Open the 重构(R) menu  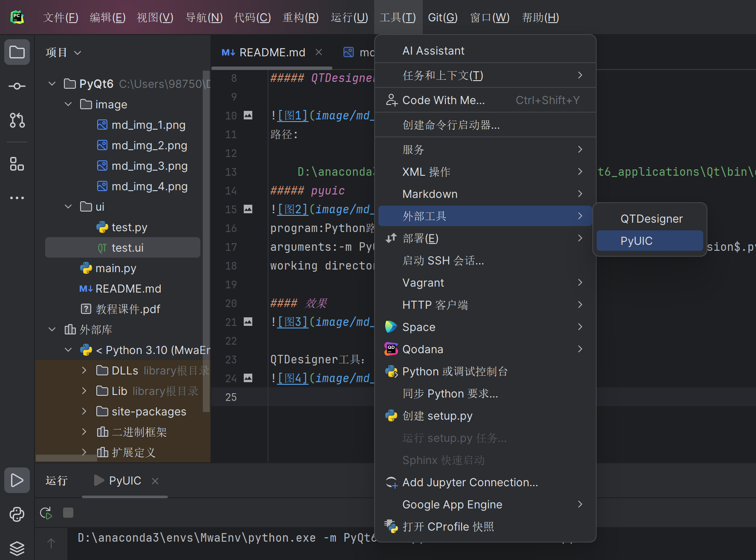click(x=300, y=17)
